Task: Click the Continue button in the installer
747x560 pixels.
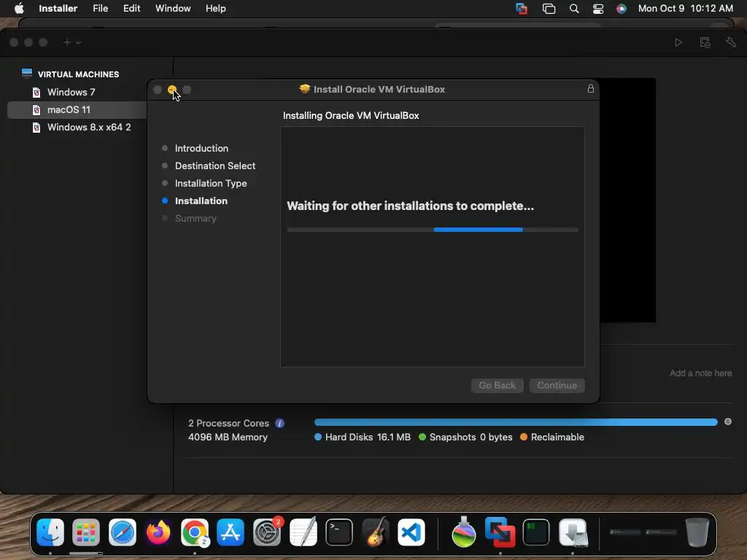Action: click(557, 385)
